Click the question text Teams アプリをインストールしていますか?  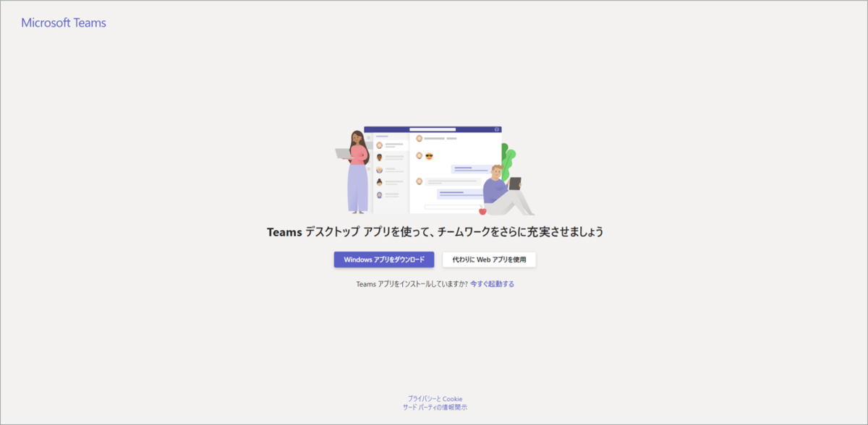point(412,284)
